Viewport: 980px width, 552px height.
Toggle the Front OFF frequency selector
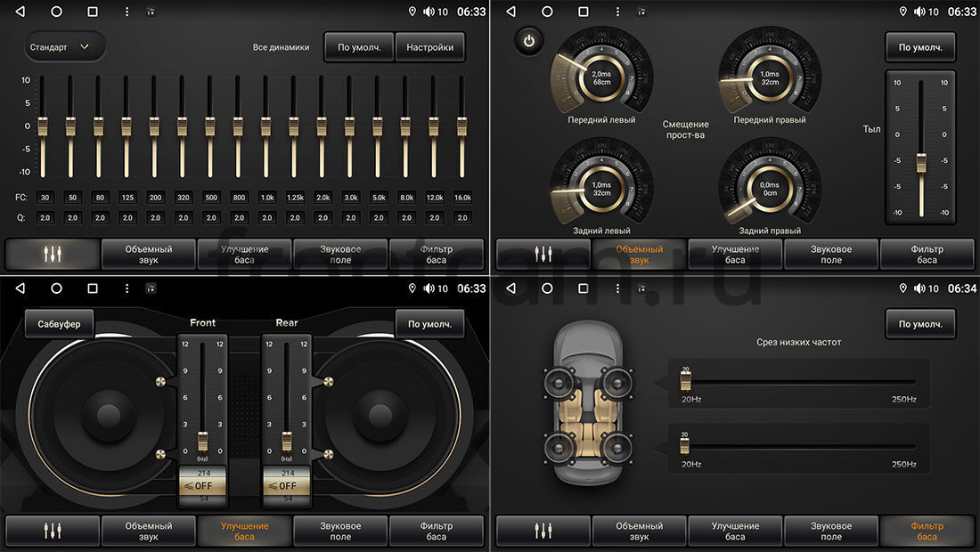201,486
